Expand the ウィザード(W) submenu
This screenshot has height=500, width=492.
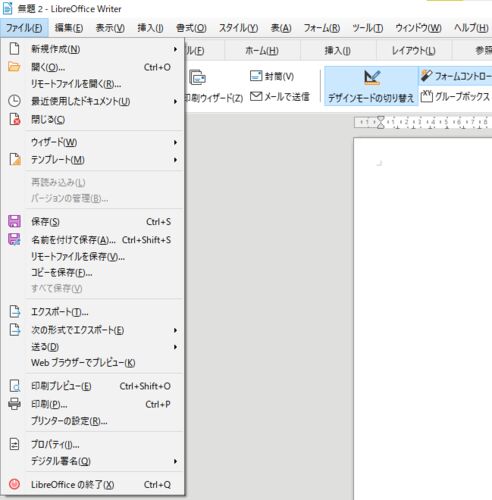click(x=175, y=143)
